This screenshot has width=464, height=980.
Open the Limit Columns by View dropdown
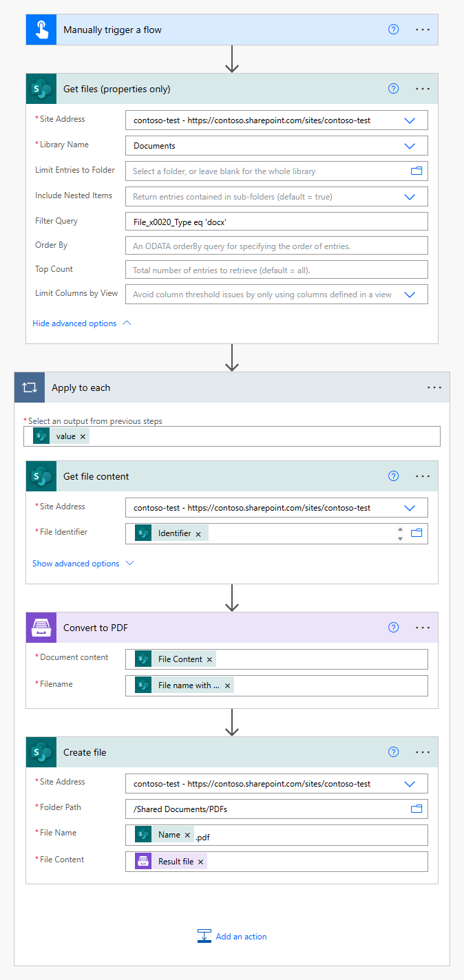pyautogui.click(x=410, y=295)
